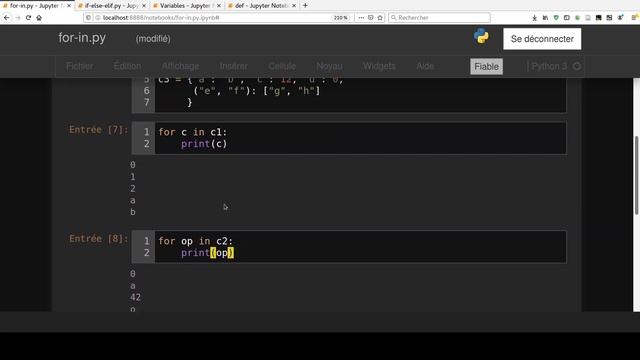The width and height of the screenshot is (640, 360).
Task: Close the if-else-elif.py tab
Action: coord(144,6)
